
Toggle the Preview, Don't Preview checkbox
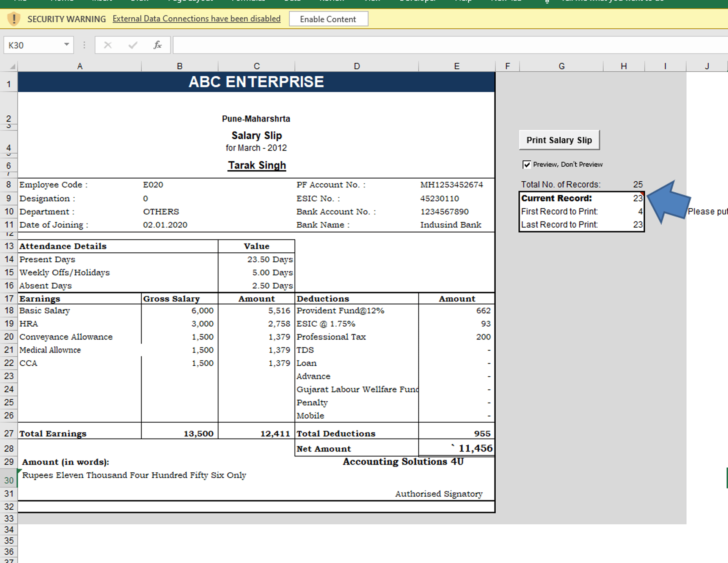click(527, 164)
